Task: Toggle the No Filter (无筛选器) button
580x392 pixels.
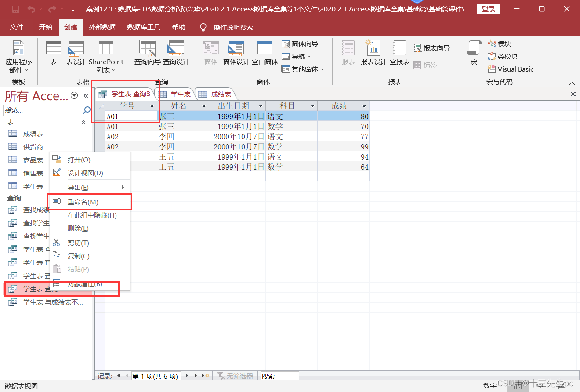Action: coord(235,376)
